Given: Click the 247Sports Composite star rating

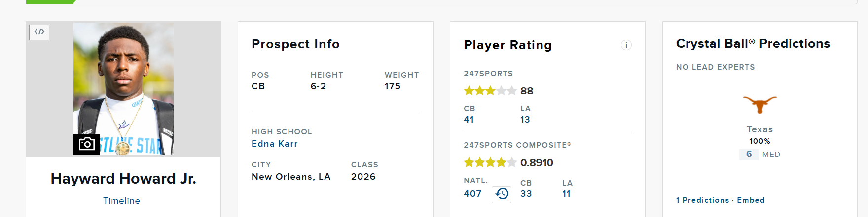Looking at the screenshot, I should click(490, 162).
